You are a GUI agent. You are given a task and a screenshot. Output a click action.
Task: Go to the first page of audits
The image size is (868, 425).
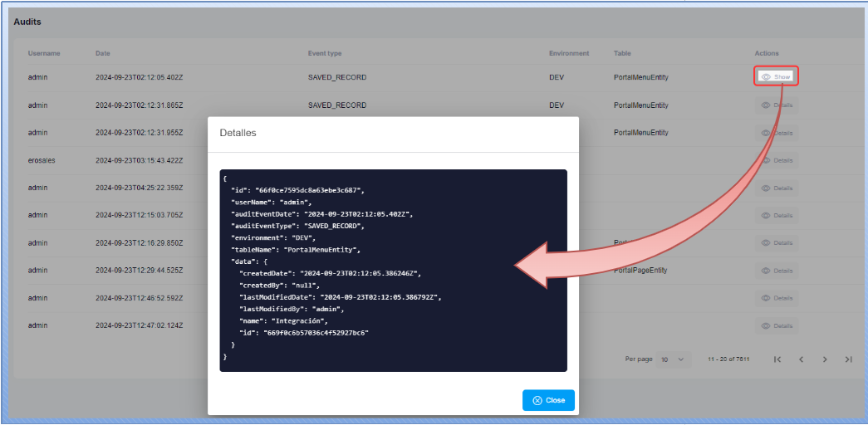point(777,359)
